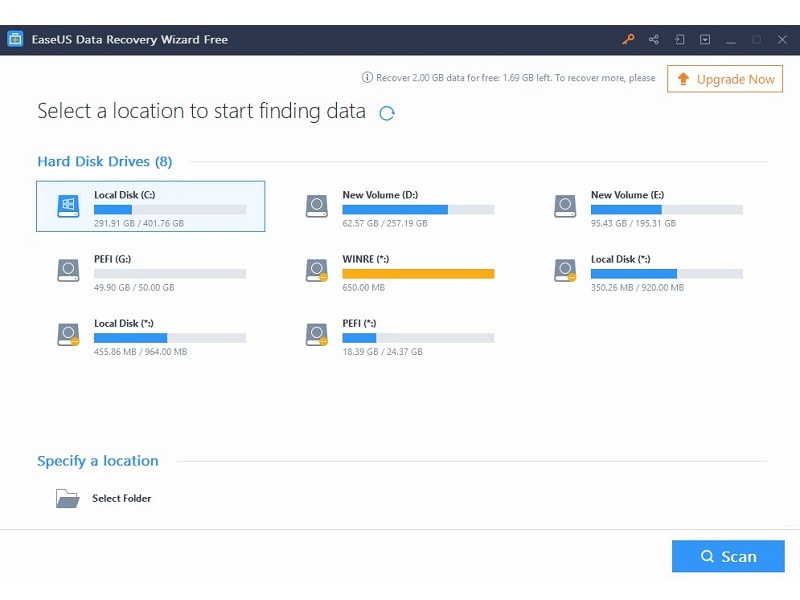800x600 pixels.
Task: Click the 49.90 GB / 50.00 GB text
Action: [x=134, y=288]
